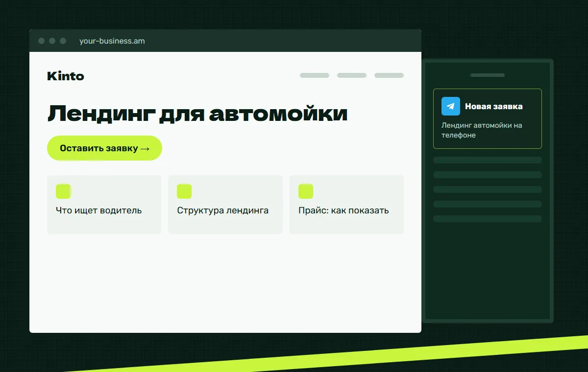Image resolution: width=588 pixels, height=372 pixels.
Task: Click 'Лендинг автомойки на телефоне' notification text
Action: click(x=482, y=130)
